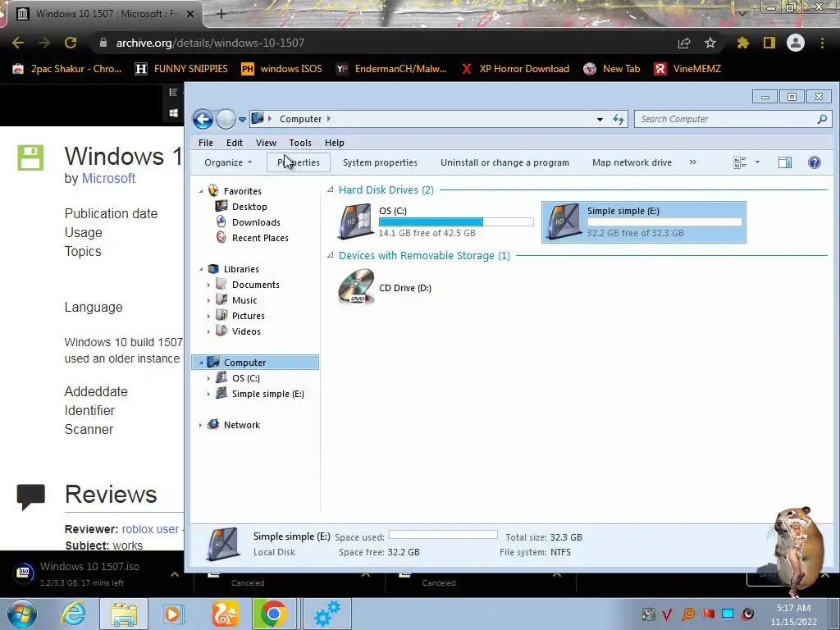Collapse the Favorites tree group
The height and width of the screenshot is (630, 840).
[201, 191]
